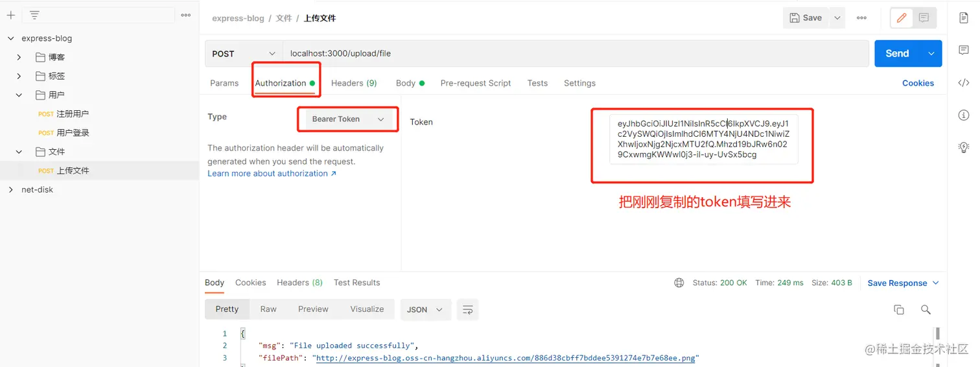Click the plus icon to create new collection

[10, 15]
